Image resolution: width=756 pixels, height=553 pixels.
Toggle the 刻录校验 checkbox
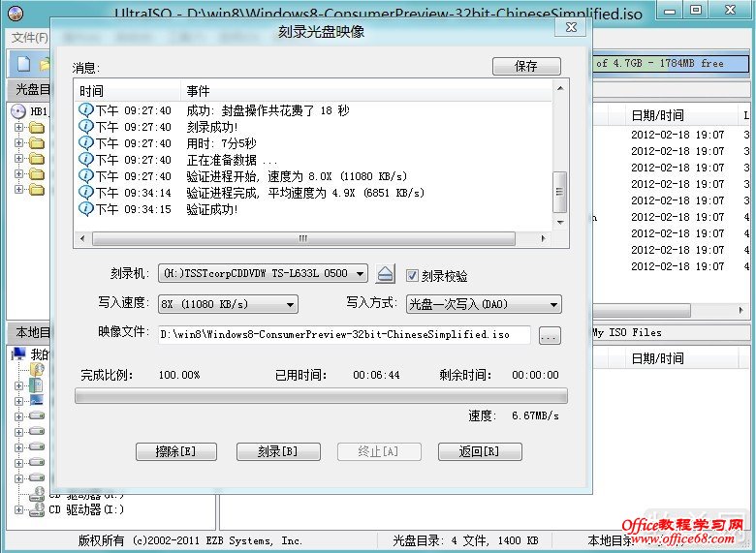(412, 276)
